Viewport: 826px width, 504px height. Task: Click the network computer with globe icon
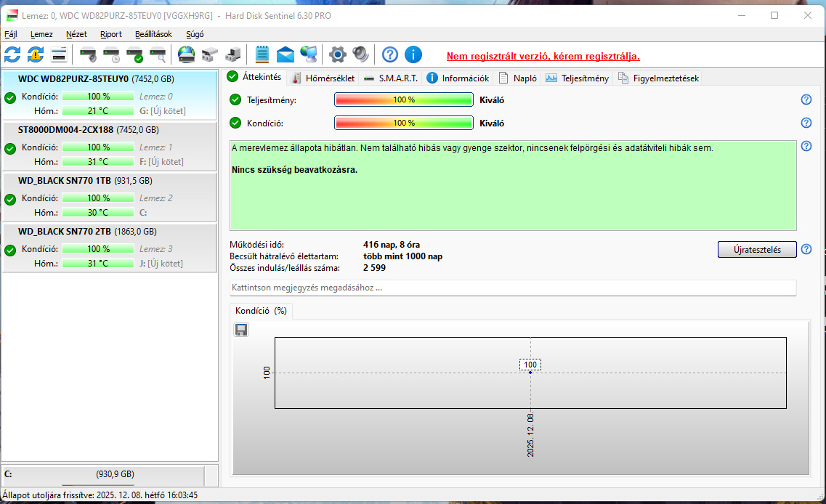coord(309,54)
